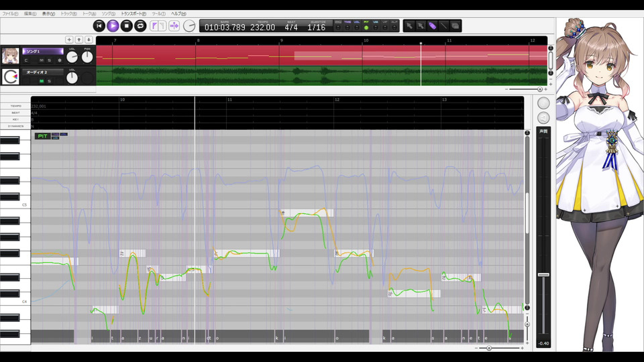The height and width of the screenshot is (362, 644).
Task: Open the ファイル menu
Action: coord(10,13)
